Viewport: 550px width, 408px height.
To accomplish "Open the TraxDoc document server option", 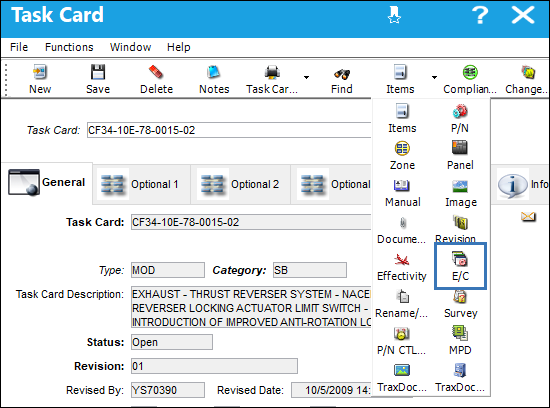I will pos(460,378).
